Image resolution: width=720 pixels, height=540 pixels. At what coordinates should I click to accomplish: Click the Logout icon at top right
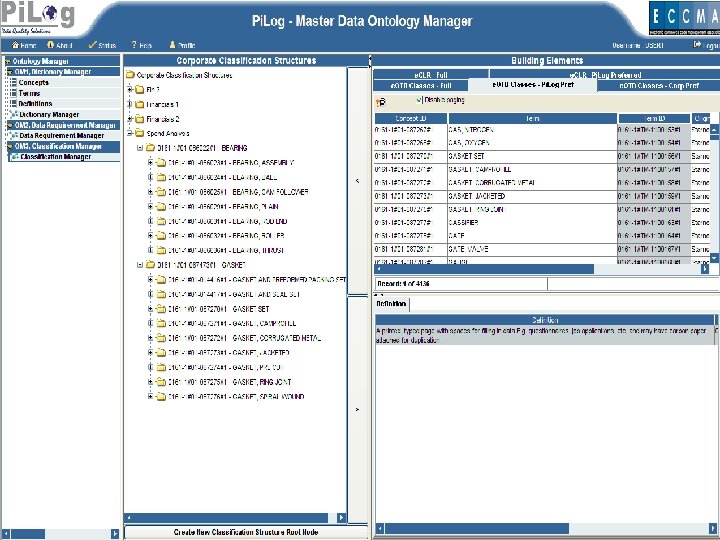[x=697, y=45]
